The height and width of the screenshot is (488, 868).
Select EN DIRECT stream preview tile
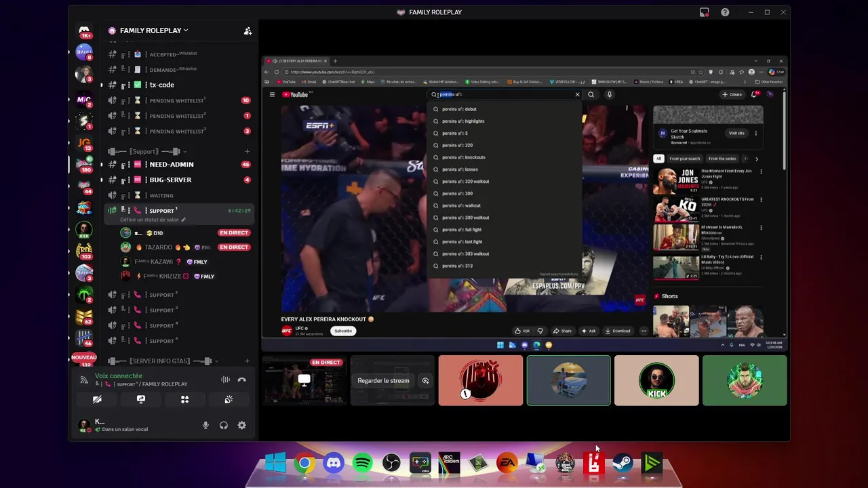point(304,380)
